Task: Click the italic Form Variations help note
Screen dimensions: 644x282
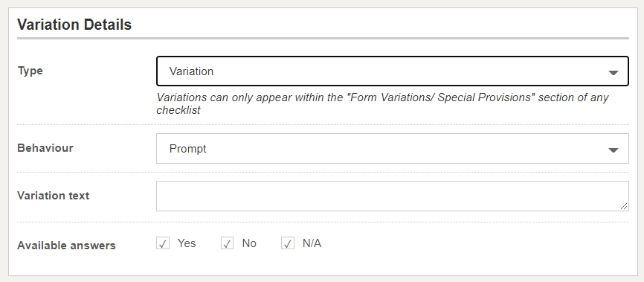Action: coord(382,104)
